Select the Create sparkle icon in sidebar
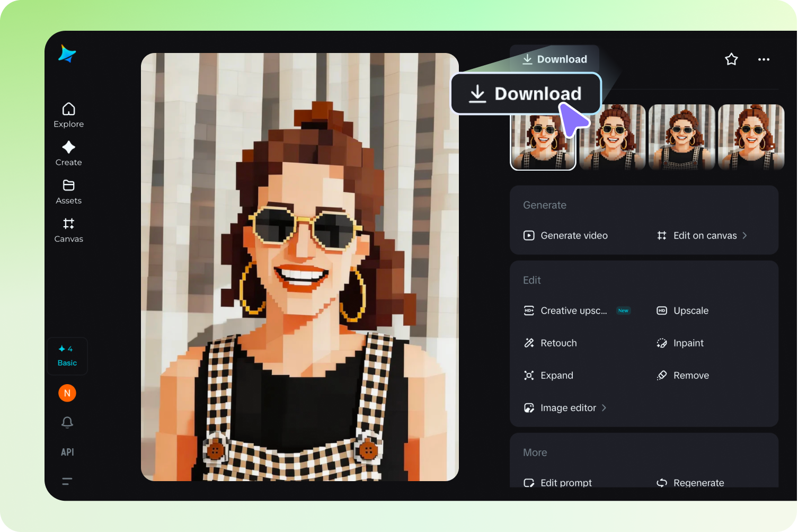The height and width of the screenshot is (532, 798). pos(68,148)
